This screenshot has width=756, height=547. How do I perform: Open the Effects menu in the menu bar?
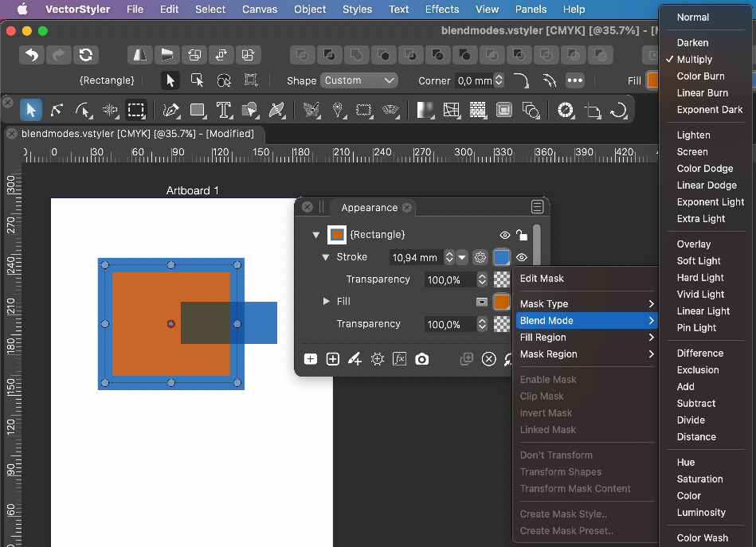point(441,10)
